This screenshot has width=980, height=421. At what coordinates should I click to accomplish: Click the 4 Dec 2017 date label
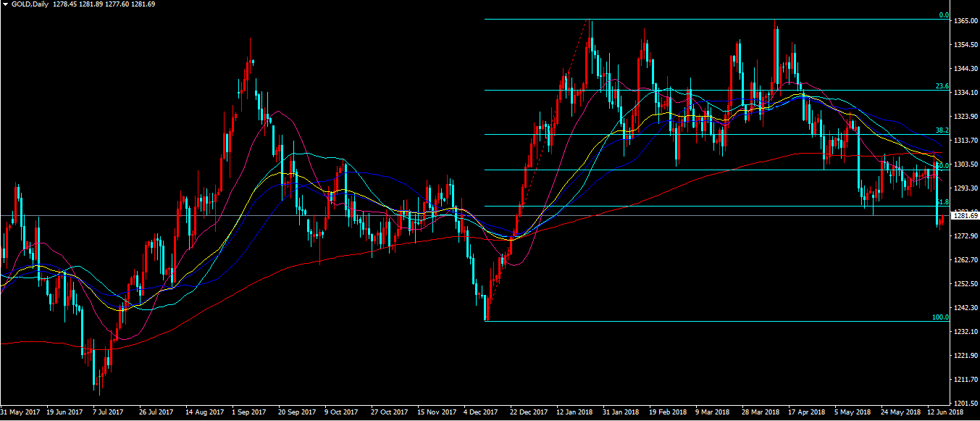(x=480, y=412)
